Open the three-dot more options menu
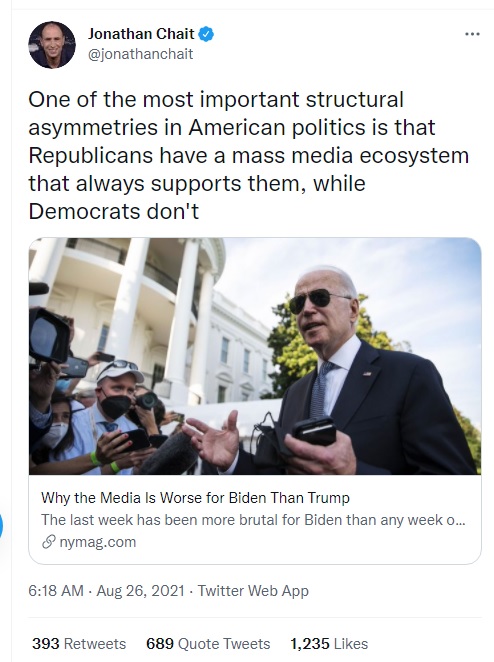494x662 pixels. click(472, 34)
